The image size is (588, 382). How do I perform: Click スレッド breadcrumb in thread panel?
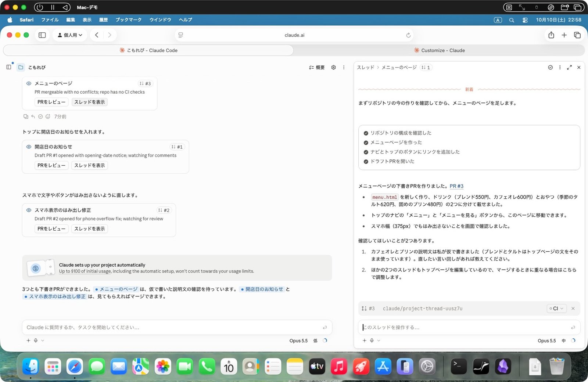pyautogui.click(x=366, y=68)
